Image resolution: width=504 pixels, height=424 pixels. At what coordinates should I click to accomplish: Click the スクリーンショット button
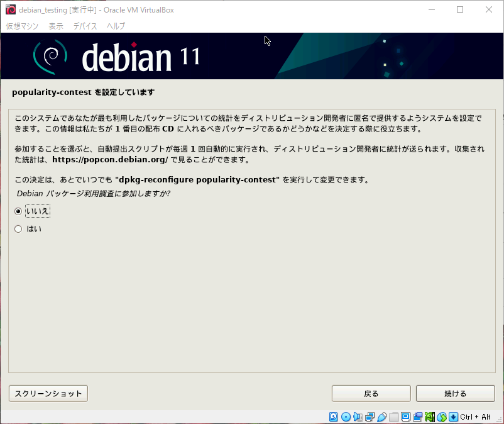click(x=48, y=393)
